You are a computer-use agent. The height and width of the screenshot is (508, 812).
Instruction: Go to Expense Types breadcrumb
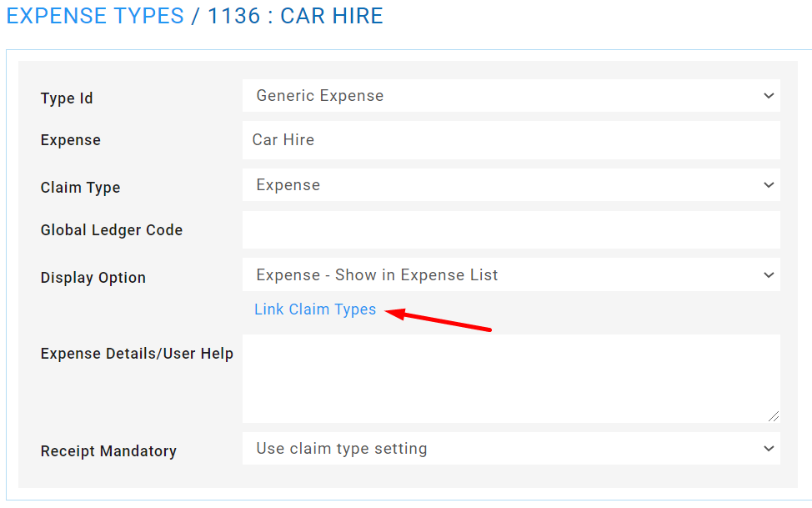[x=95, y=16]
